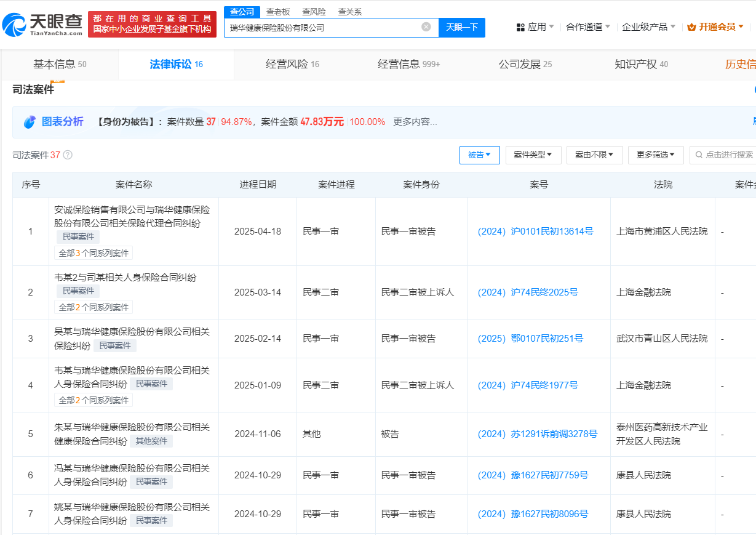Open case number 豫1627民初8096号
The image size is (756, 535).
click(x=533, y=514)
